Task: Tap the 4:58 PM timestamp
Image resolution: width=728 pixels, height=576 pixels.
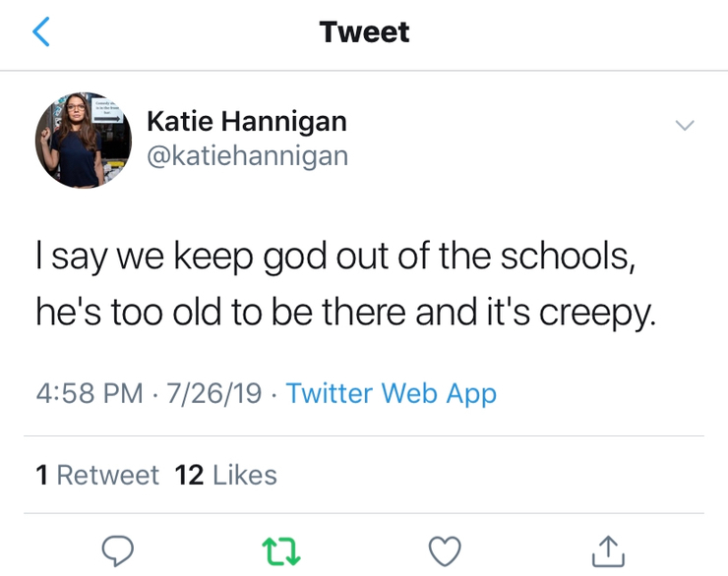Action: click(90, 393)
